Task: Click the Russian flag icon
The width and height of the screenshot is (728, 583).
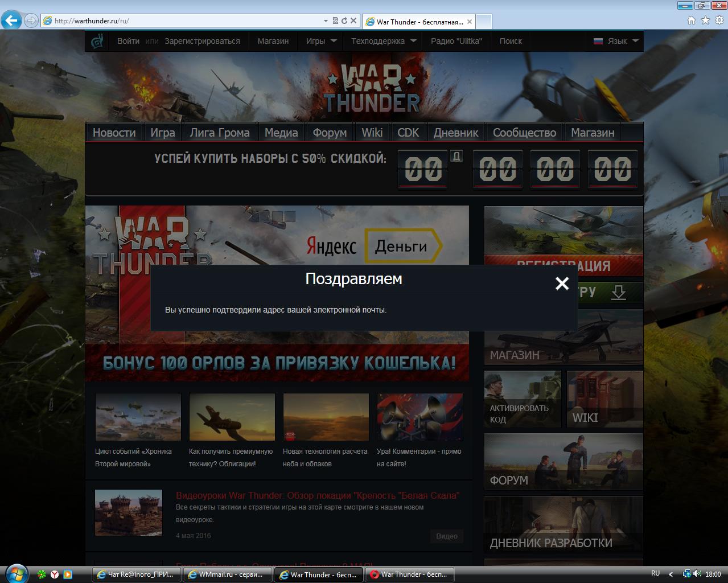Action: (598, 41)
